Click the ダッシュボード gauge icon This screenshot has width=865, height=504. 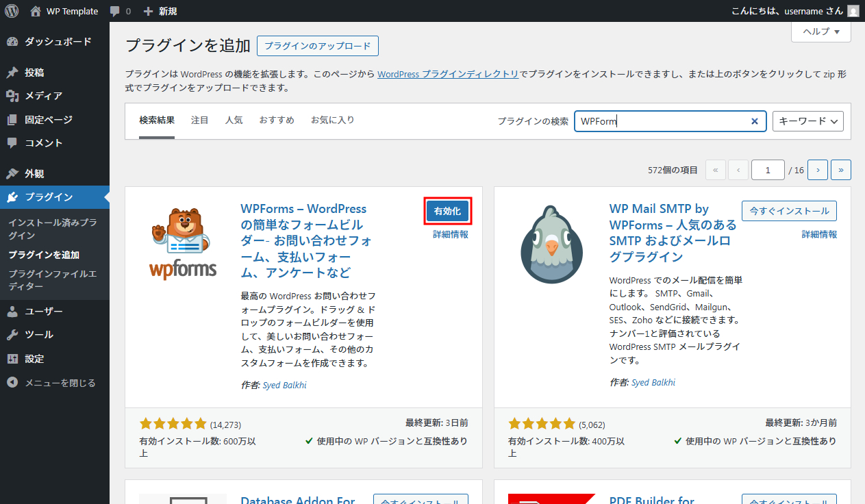point(12,42)
